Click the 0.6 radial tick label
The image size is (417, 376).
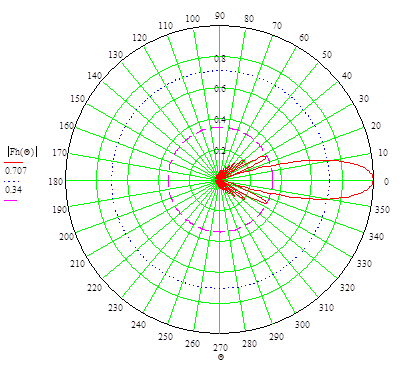point(220,89)
